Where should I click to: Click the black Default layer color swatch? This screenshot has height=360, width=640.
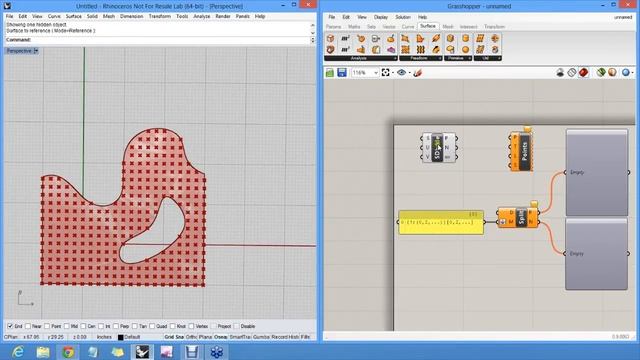pos(120,337)
